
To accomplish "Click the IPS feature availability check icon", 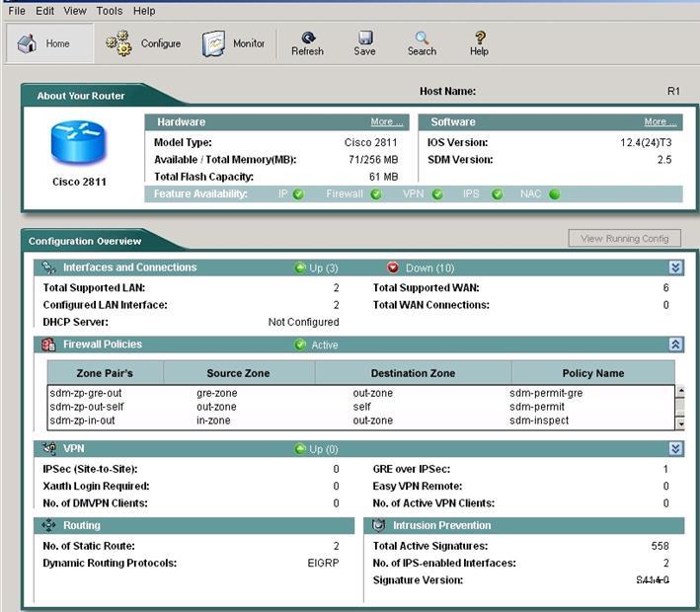I will pos(497,194).
